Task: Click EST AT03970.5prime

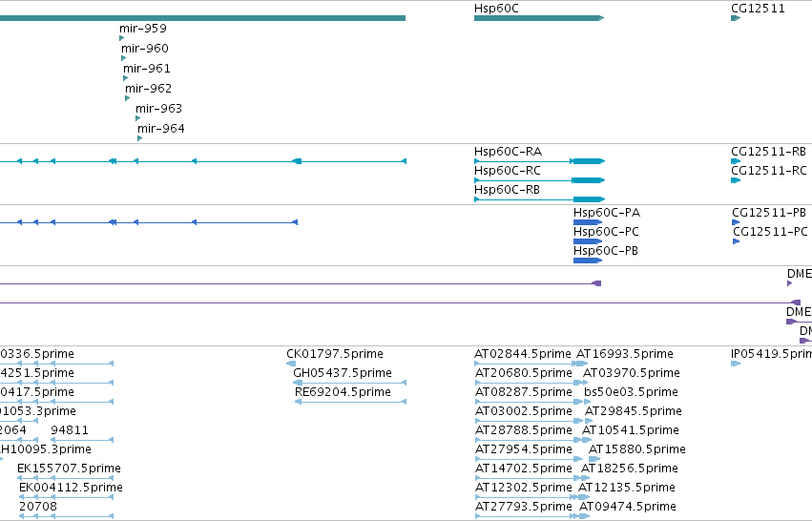Action: coord(632,373)
